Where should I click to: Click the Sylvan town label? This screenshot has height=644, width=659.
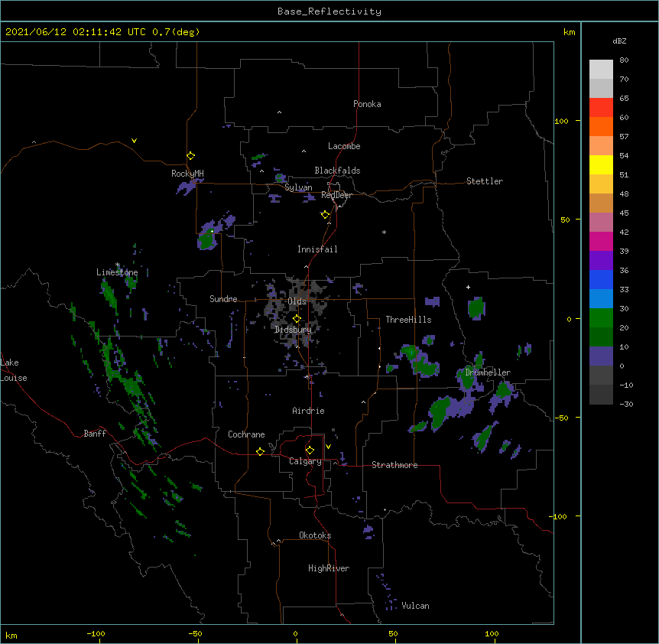(298, 187)
